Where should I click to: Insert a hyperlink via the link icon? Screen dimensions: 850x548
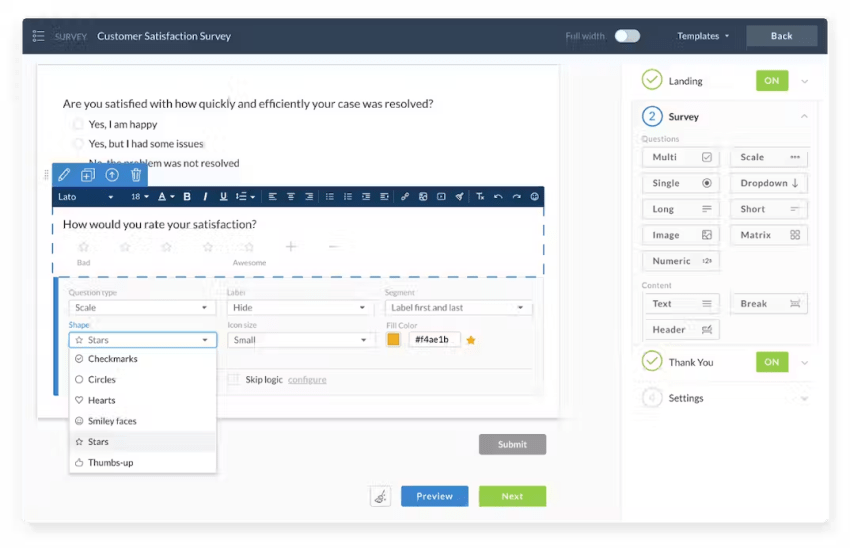point(405,197)
